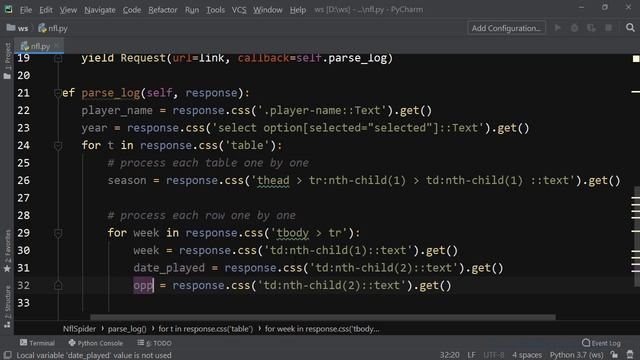
Task: Change UTF-8 file encoding
Action: click(494, 355)
